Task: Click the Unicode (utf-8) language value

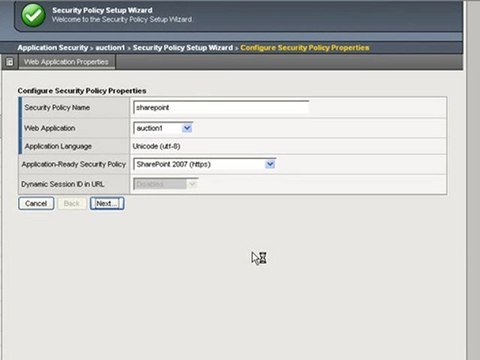Action: (x=156, y=146)
